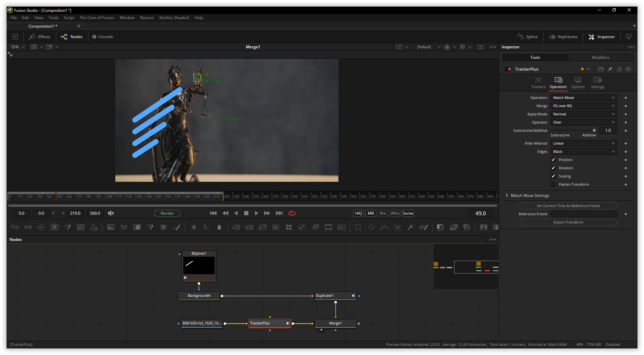Toggle the TrackerPlus enable red switch
Viewport: 644px width, 355px height.
508,69
